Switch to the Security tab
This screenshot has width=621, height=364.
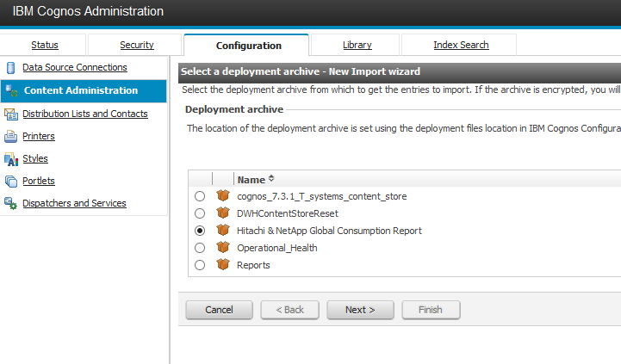[x=137, y=45]
